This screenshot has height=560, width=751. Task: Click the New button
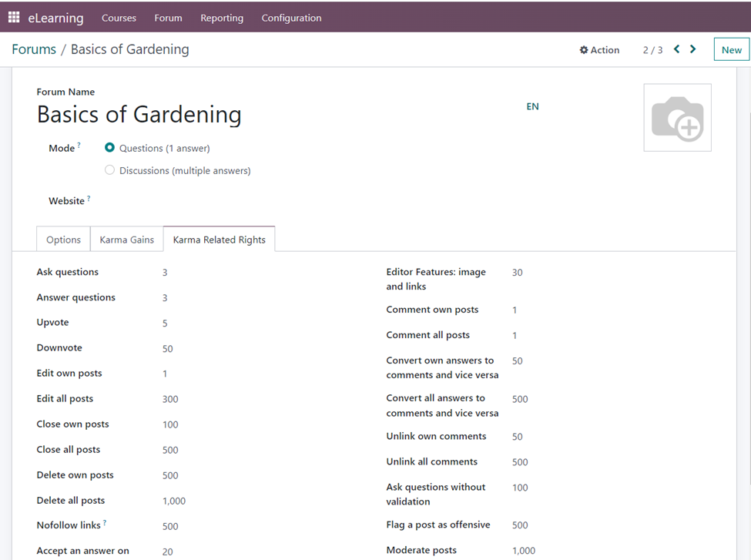click(731, 50)
